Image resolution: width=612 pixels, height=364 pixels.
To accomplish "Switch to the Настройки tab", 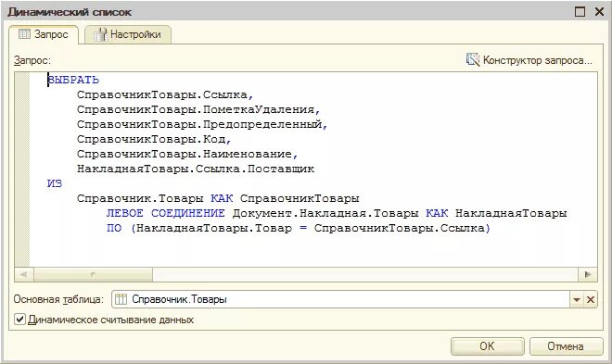I will [x=128, y=34].
